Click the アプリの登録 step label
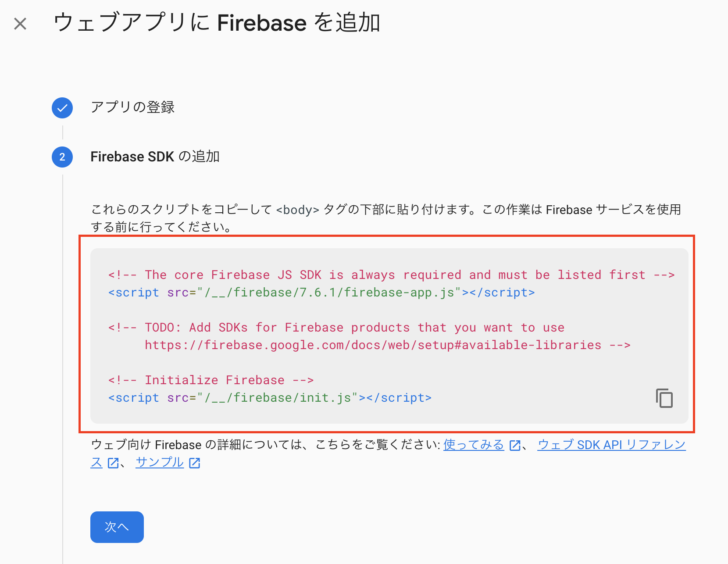This screenshot has height=564, width=728. 132,107
